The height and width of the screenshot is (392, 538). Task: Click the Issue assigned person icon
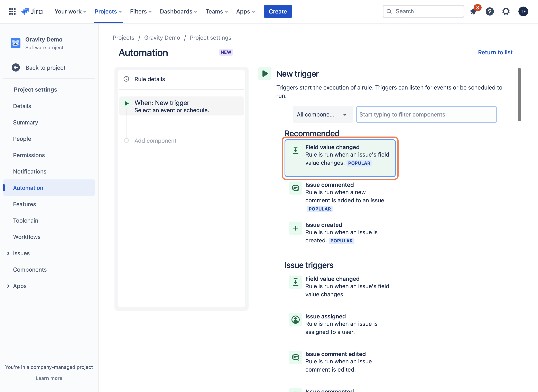pyautogui.click(x=295, y=320)
